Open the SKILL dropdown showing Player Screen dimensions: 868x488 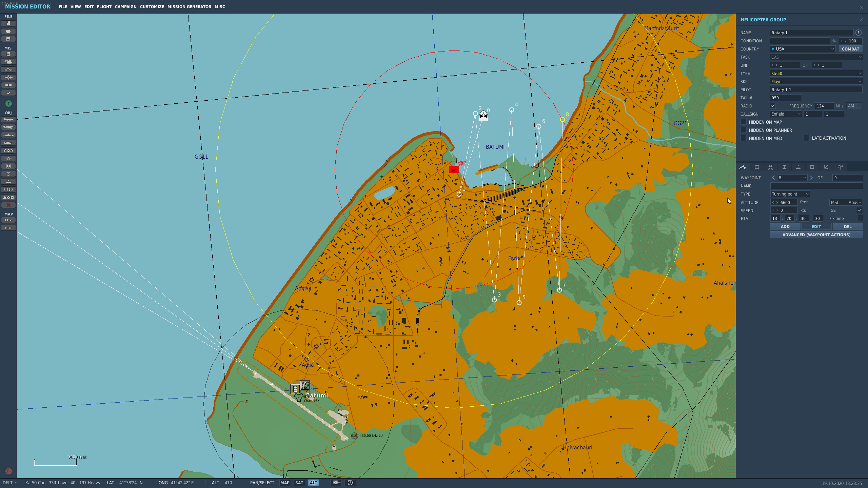coord(816,81)
